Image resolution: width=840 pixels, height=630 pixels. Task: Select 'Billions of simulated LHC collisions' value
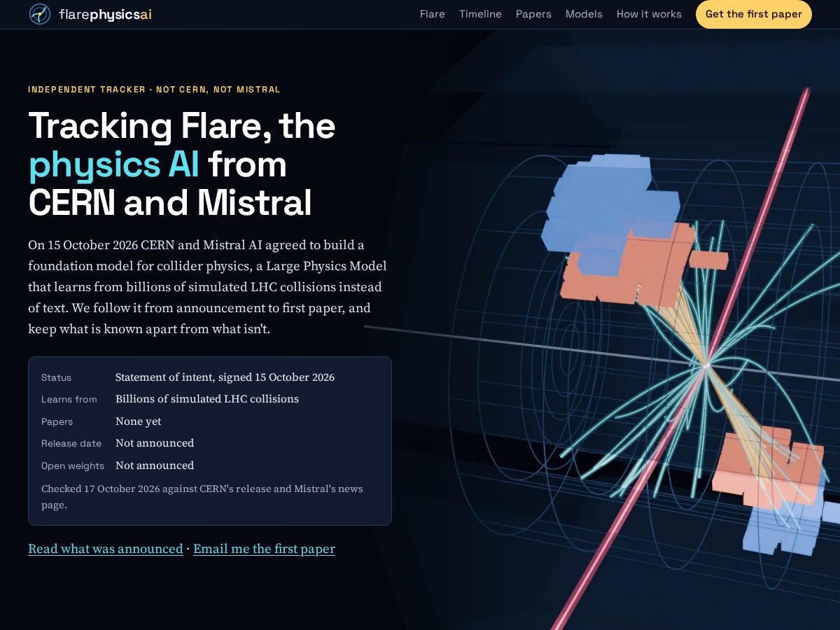207,399
